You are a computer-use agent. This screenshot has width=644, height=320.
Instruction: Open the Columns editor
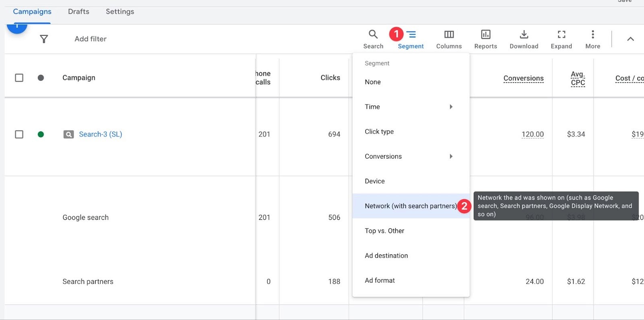[x=449, y=39]
